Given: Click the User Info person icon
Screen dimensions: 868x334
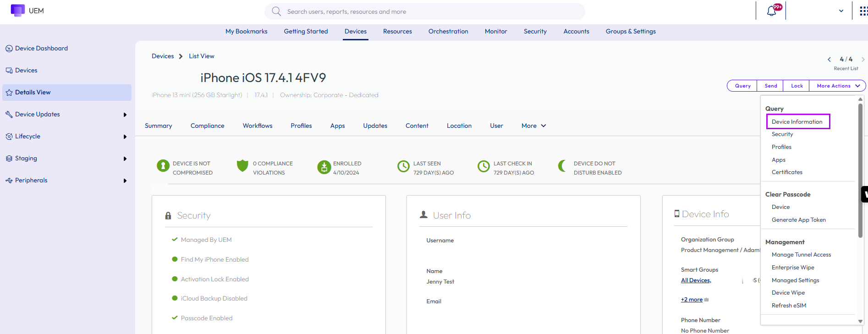Looking at the screenshot, I should click(424, 214).
